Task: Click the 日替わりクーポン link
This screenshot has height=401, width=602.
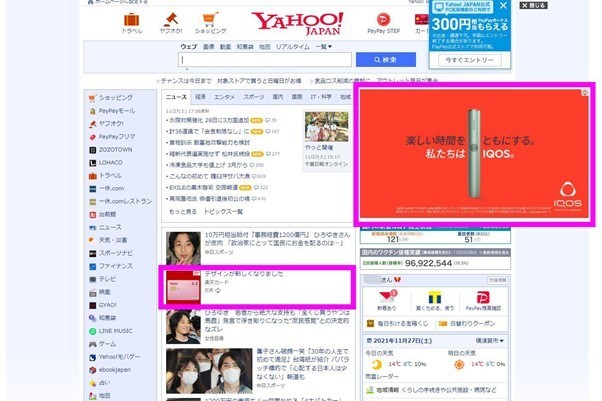Action: click(x=467, y=324)
